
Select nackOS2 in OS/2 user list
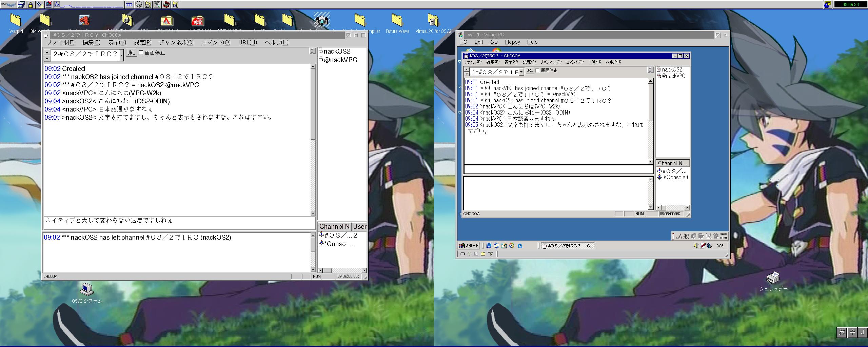tap(335, 51)
